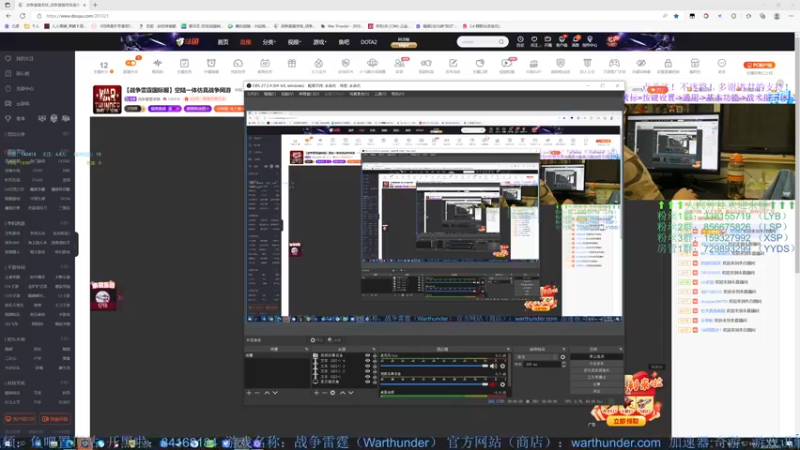Add a source with OBS sources plus icon
The height and width of the screenshot is (450, 800).
coord(316,393)
